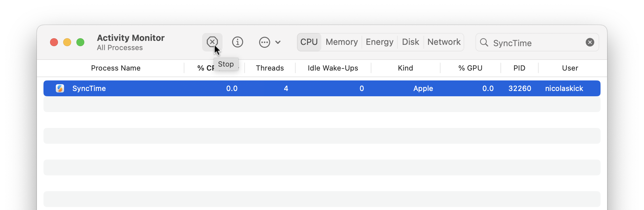
Task: Click the magnifying glass search icon
Action: point(484,42)
